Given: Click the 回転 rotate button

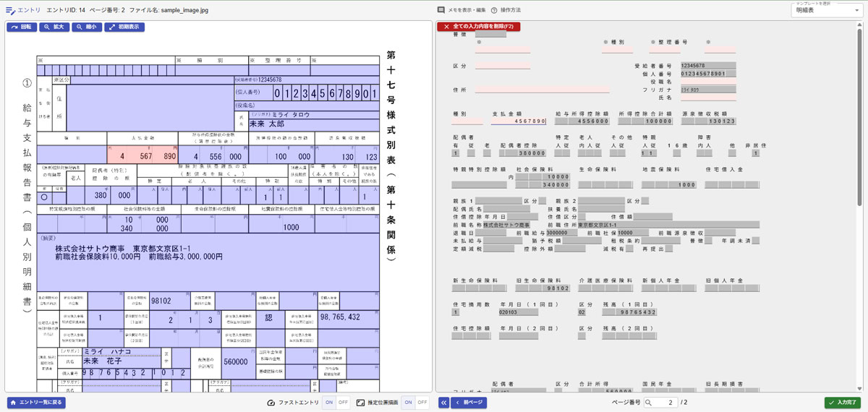Looking at the screenshot, I should (21, 27).
